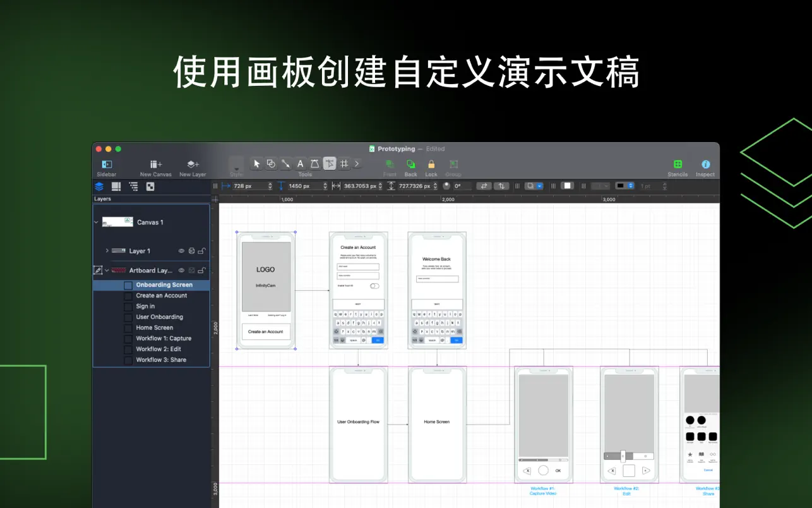812x508 pixels.
Task: Toggle printing for Artboard Layer
Action: tap(191, 270)
